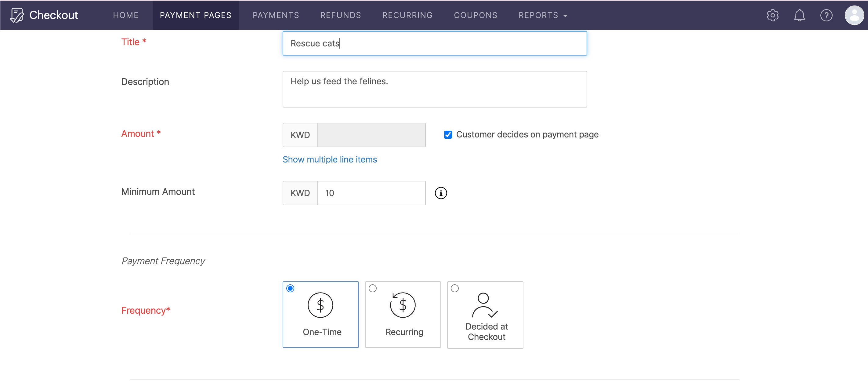Navigate to the PAYMENTS menu tab
The image size is (868, 383).
pyautogui.click(x=275, y=15)
